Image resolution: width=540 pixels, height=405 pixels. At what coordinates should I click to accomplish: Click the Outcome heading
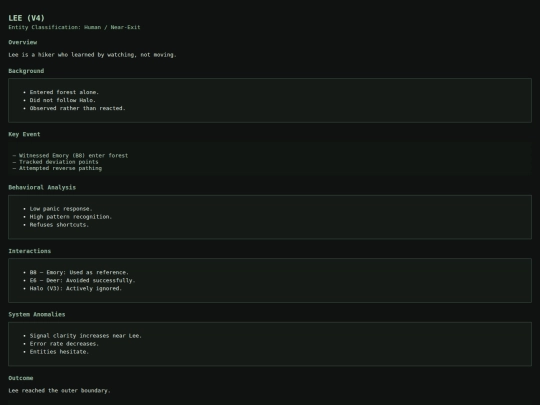(21, 378)
